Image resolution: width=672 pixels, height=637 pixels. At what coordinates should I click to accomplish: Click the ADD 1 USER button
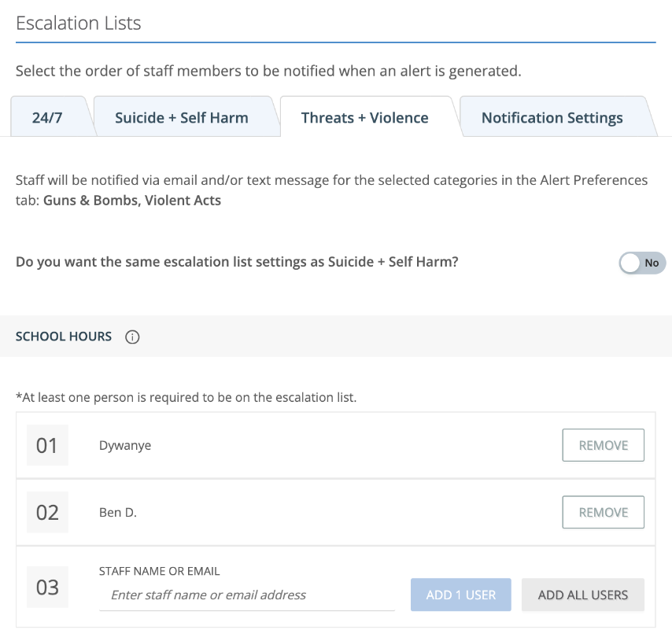[460, 595]
